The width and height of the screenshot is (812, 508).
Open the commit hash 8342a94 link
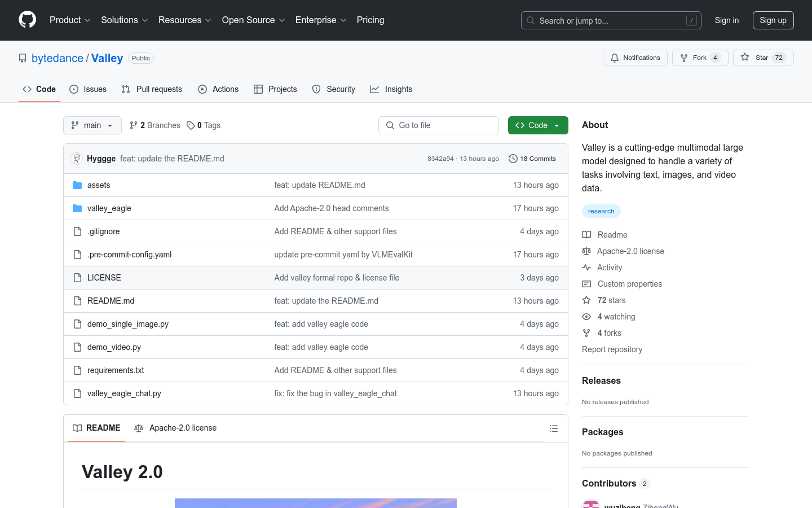(x=440, y=159)
